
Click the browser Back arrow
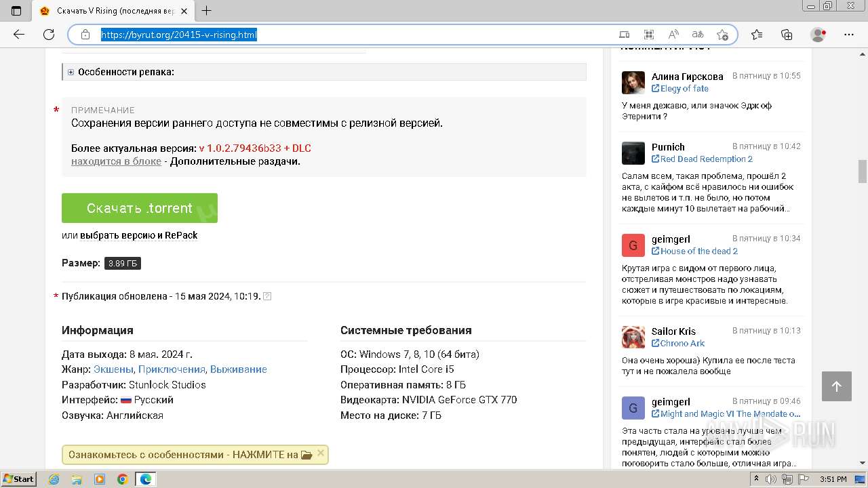coord(19,35)
